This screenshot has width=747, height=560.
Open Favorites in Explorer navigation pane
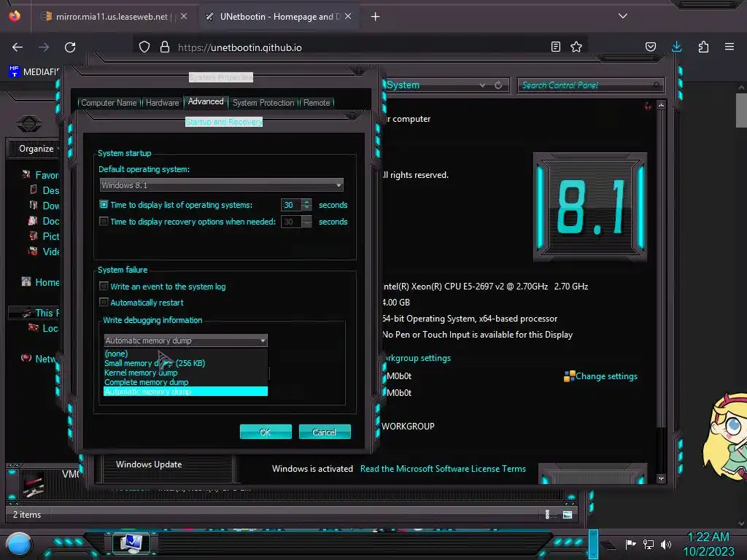[x=41, y=175]
